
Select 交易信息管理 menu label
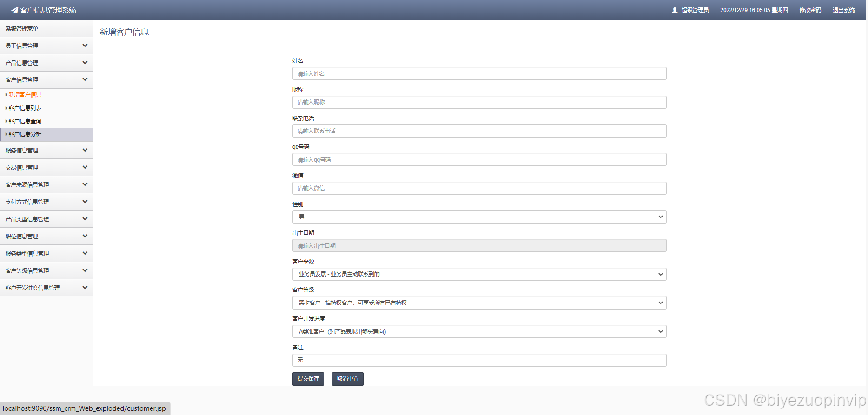22,167
